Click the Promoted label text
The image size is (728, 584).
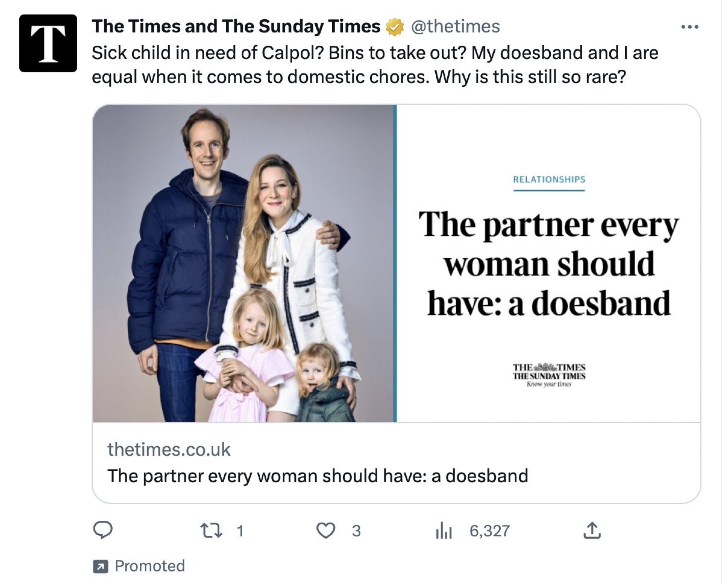pos(150,566)
